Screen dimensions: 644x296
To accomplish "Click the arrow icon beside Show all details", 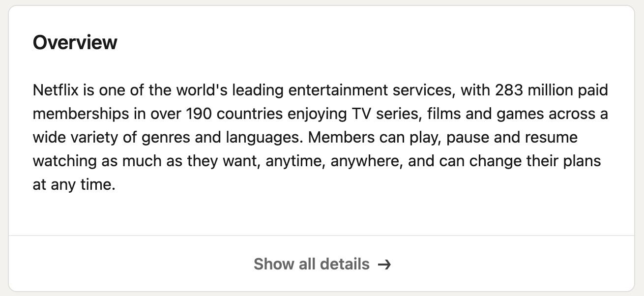I will pyautogui.click(x=384, y=265).
